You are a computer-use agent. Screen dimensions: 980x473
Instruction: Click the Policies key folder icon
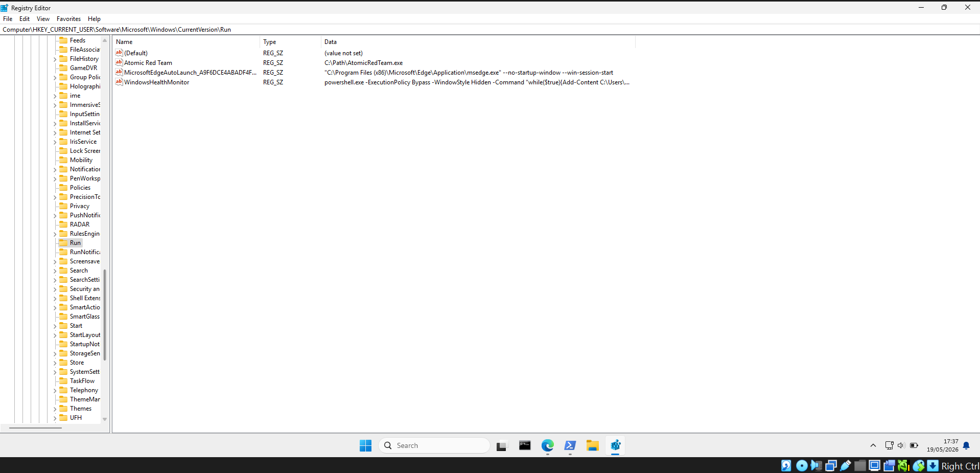point(63,188)
